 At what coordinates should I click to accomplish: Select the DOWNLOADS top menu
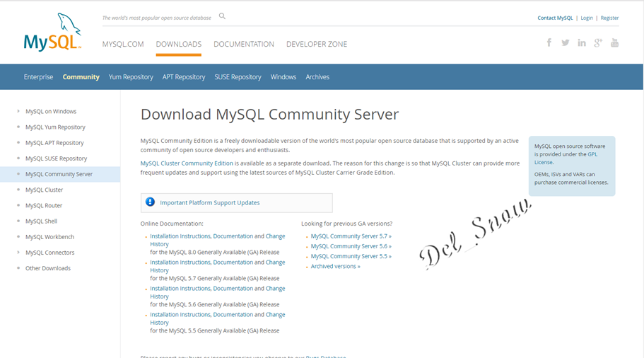179,44
